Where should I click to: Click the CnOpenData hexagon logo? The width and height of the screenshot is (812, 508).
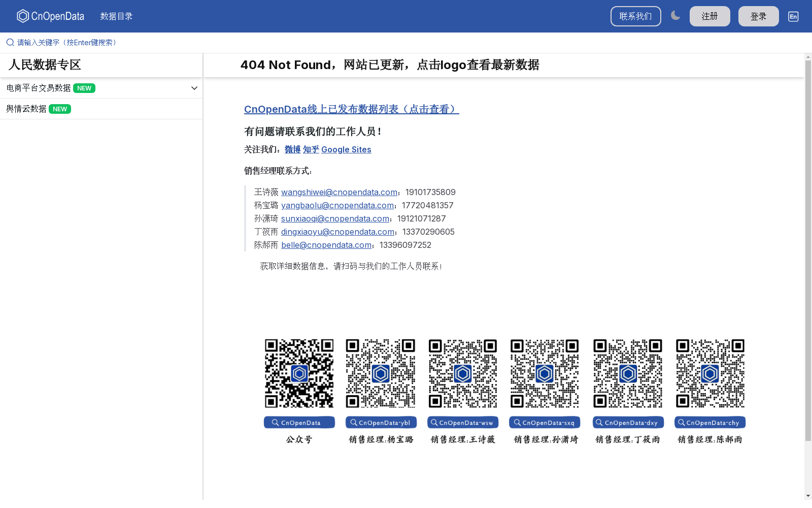[50, 16]
